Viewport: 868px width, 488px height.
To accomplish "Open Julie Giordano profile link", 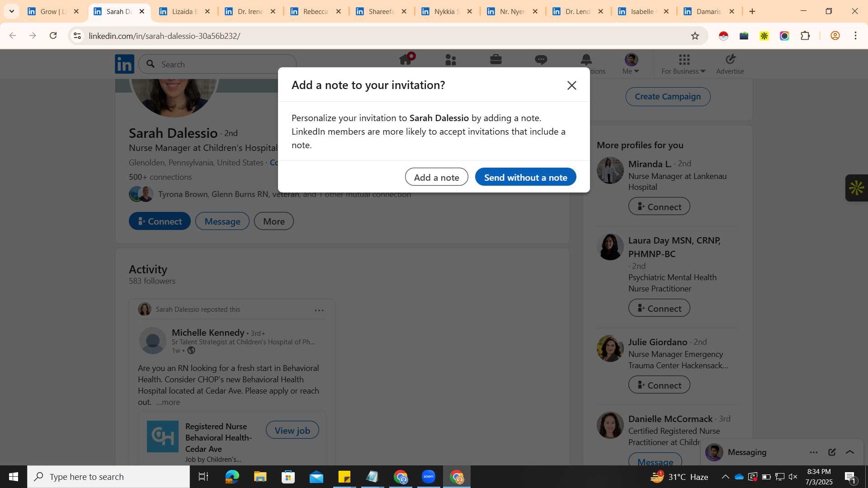I will [658, 342].
